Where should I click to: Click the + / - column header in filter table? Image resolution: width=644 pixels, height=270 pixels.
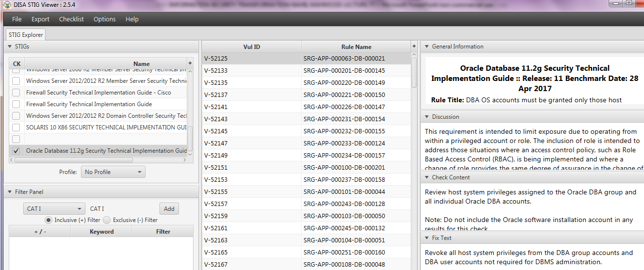click(x=40, y=232)
